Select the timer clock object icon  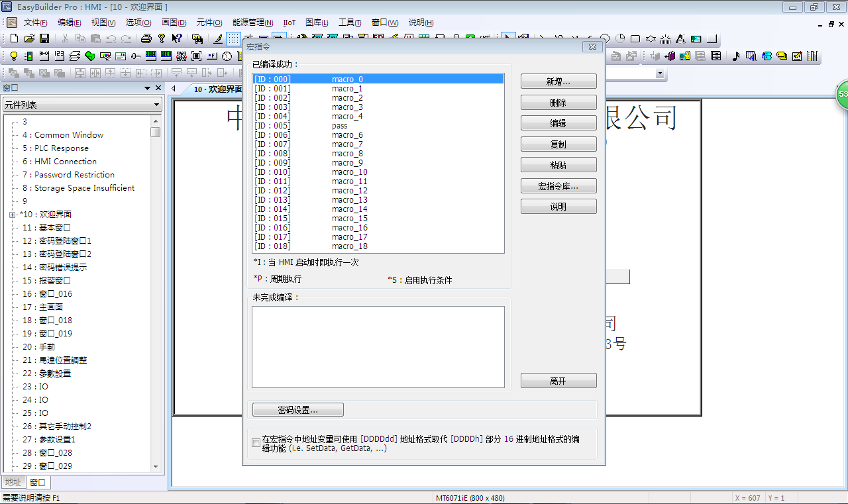[x=227, y=56]
